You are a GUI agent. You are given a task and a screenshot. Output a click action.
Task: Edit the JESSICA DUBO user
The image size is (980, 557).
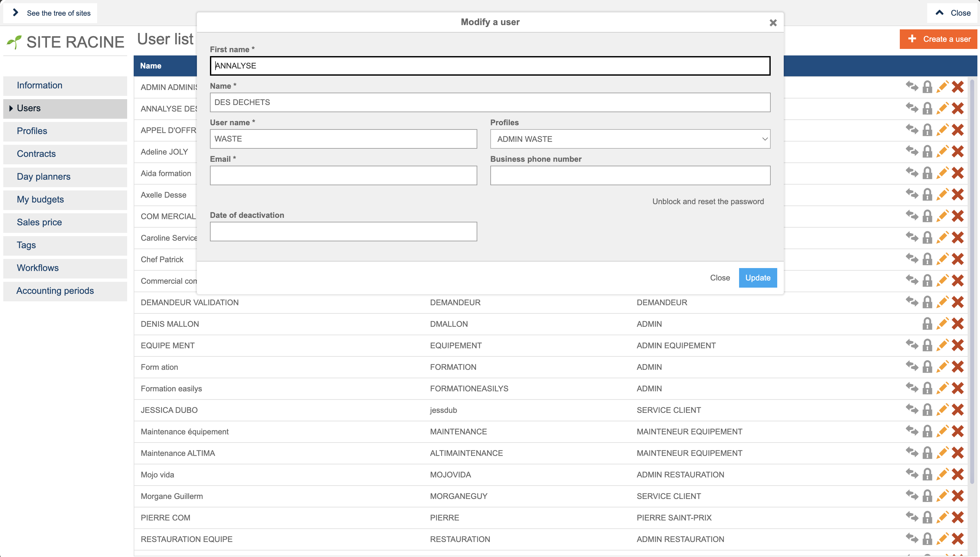(943, 410)
